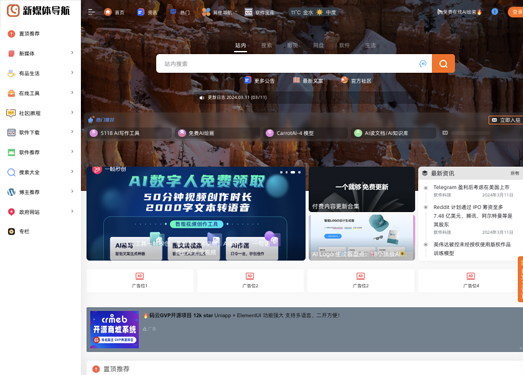Image resolution: width=523 pixels, height=375 pixels.
Task: Click the 热门推荐 thumbs-up icon
Action: click(91, 120)
